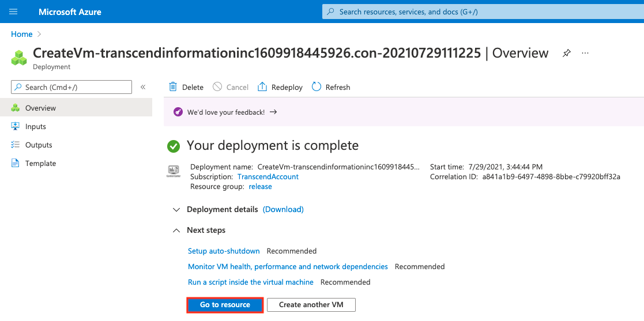
Task: Click the Start time value 7/29/2021, 3:44:44 PM
Action: (506, 167)
